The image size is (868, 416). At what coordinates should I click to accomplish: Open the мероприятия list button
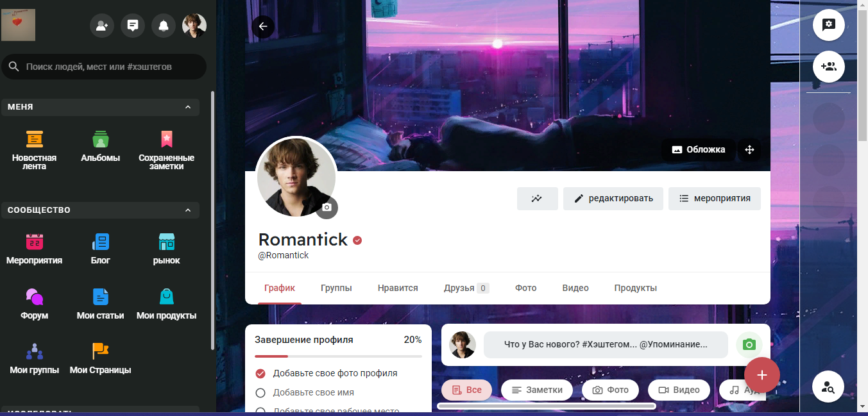tap(715, 199)
